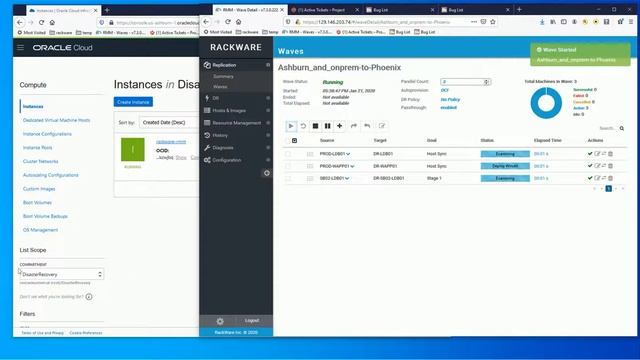The width and height of the screenshot is (640, 360).
Task: Click the grid icon in the PROD-LDB01 row
Action: pyautogui.click(x=310, y=154)
